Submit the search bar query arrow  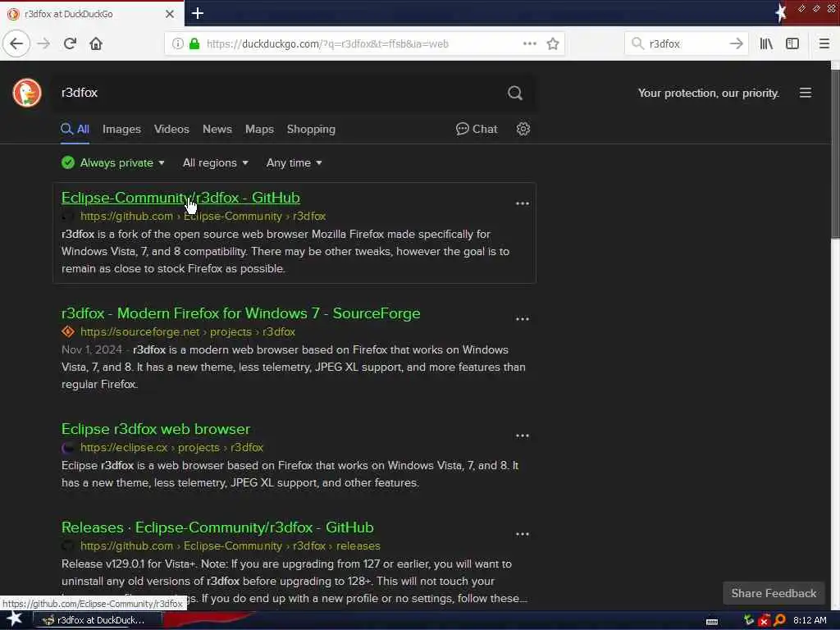pyautogui.click(x=737, y=43)
